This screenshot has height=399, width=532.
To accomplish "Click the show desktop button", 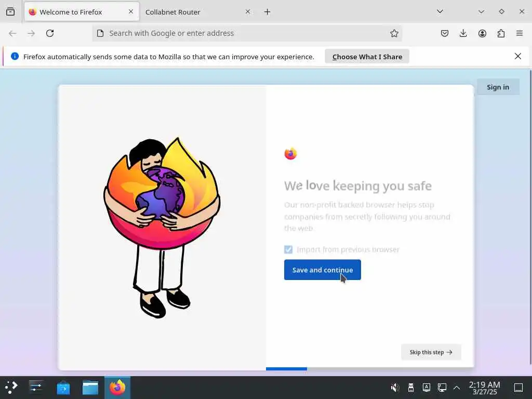I will click(x=518, y=388).
